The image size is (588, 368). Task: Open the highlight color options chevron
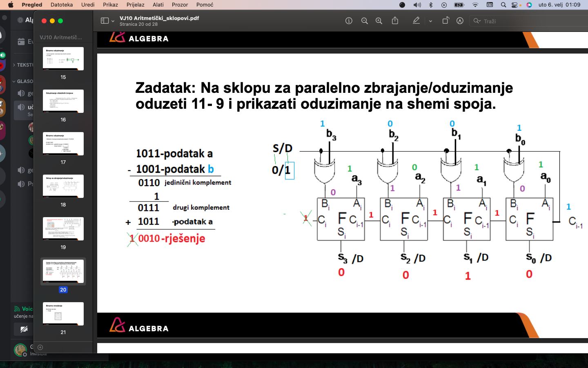[430, 21]
